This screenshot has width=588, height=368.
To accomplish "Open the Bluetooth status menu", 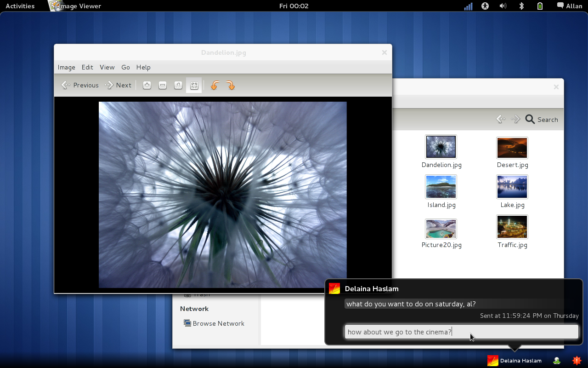I will [521, 6].
